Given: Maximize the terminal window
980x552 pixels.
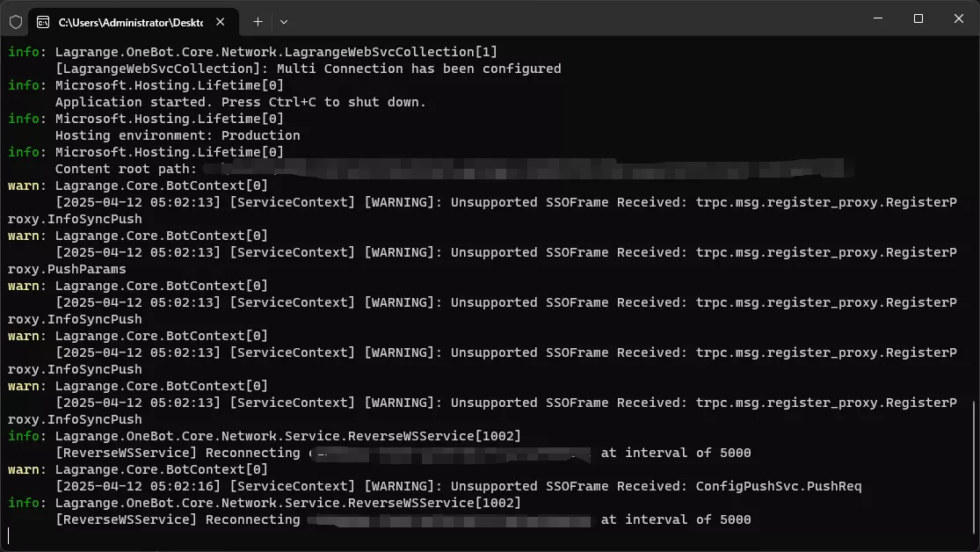Looking at the screenshot, I should 918,18.
